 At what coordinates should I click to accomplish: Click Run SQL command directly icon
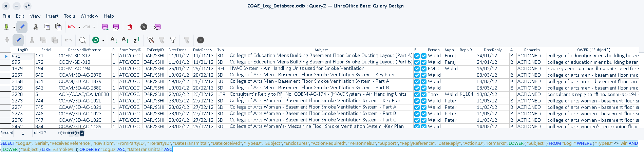coord(157,27)
